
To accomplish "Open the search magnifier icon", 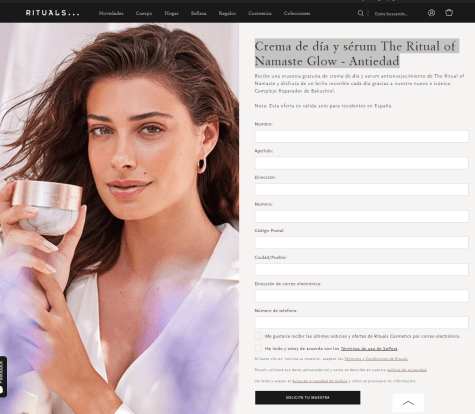I will tap(361, 13).
